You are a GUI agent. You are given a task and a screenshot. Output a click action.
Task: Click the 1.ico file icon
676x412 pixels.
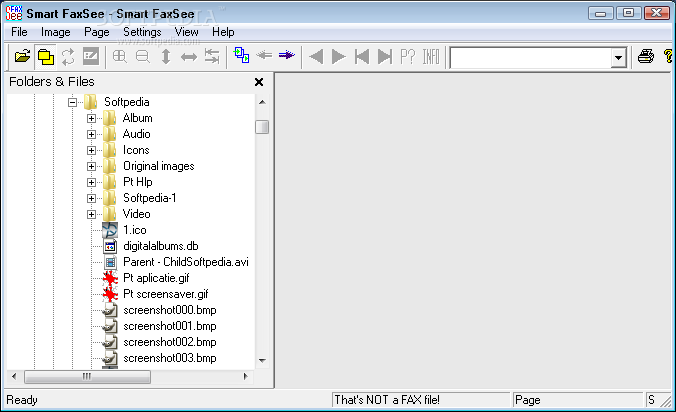(110, 230)
